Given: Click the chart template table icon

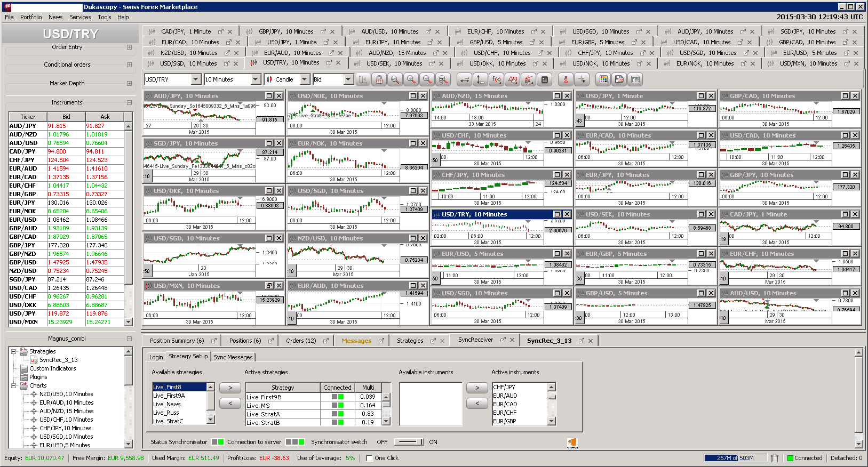Looking at the screenshot, I should click(635, 79).
